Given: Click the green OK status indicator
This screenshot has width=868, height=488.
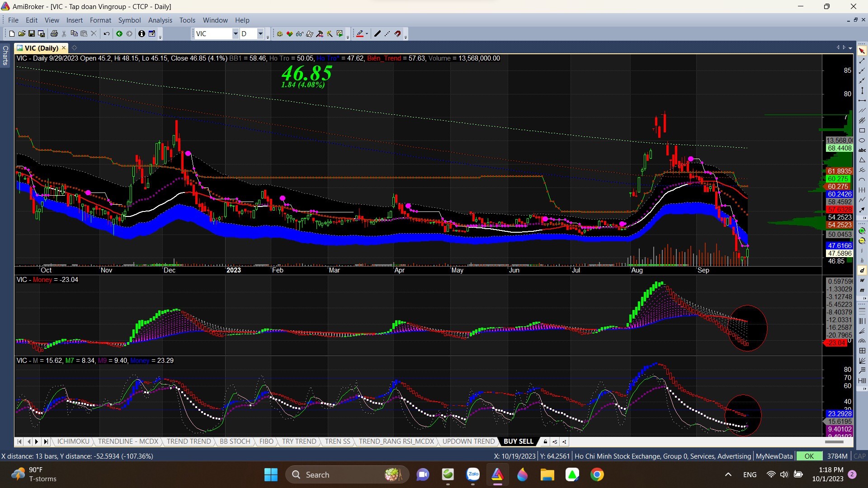Looking at the screenshot, I should 809,456.
